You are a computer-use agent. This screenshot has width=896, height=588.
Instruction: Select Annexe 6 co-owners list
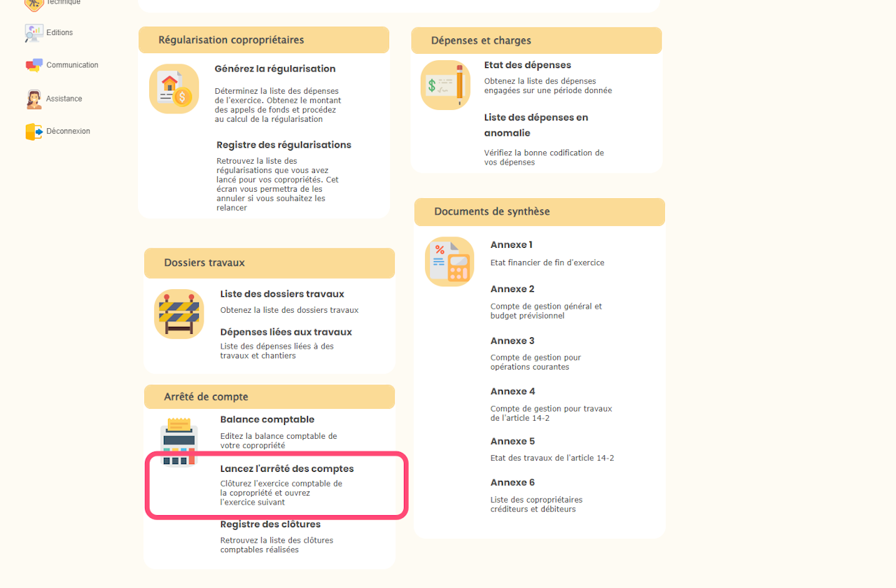(x=512, y=483)
